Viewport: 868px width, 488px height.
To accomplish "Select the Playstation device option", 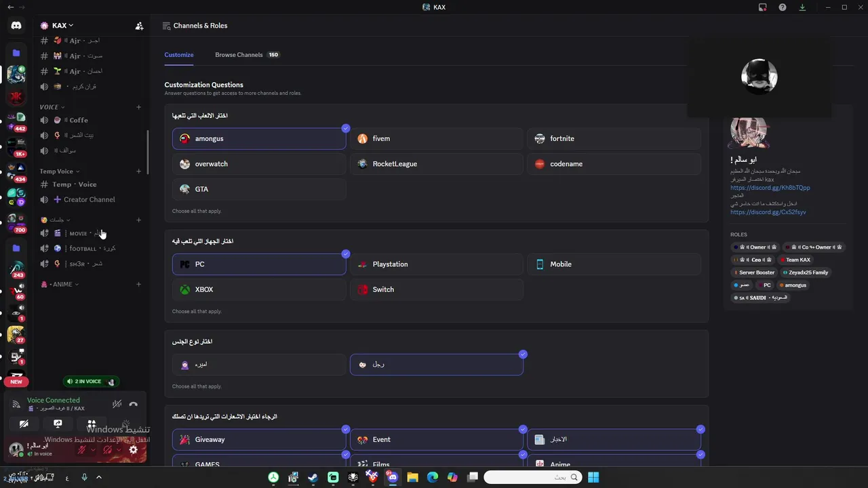I will pyautogui.click(x=437, y=264).
